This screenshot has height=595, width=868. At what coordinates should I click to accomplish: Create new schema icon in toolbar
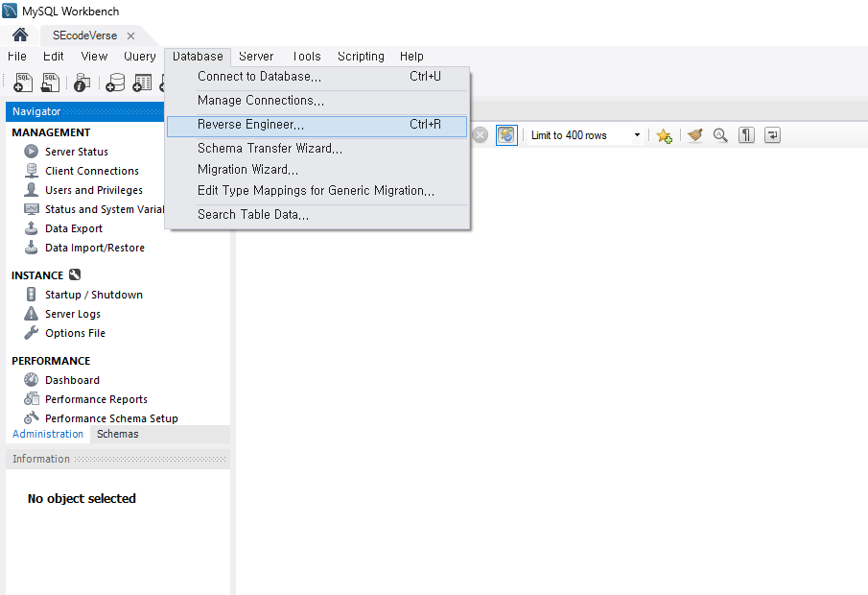(115, 83)
